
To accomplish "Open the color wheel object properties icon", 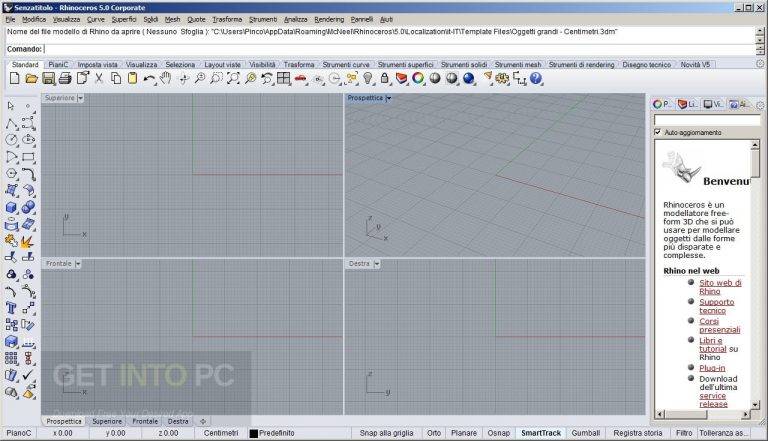I will (418, 78).
